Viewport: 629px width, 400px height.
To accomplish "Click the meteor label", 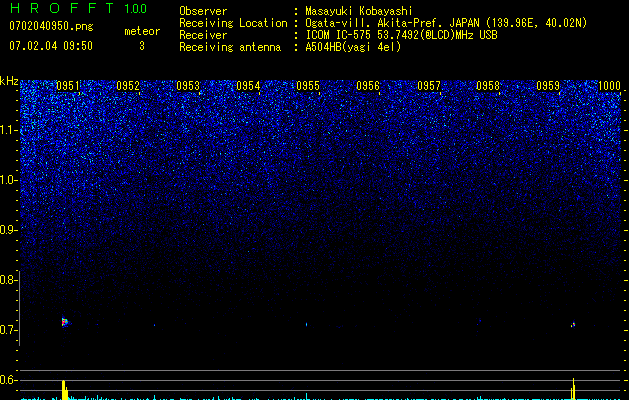I will (x=142, y=31).
